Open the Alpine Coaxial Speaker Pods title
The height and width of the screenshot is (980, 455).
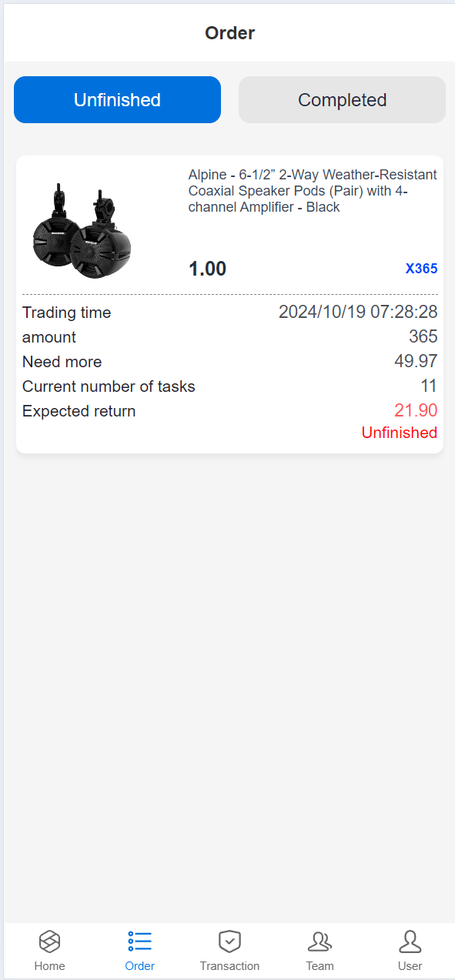click(x=313, y=191)
